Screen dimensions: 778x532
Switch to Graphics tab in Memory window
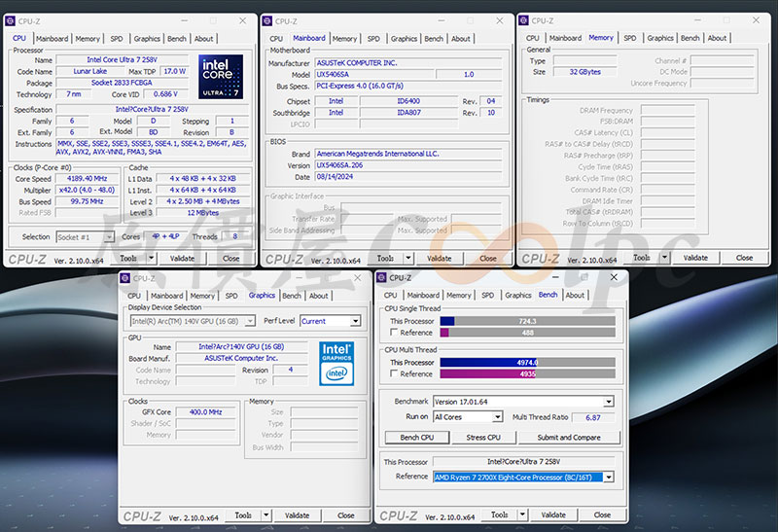(660, 38)
